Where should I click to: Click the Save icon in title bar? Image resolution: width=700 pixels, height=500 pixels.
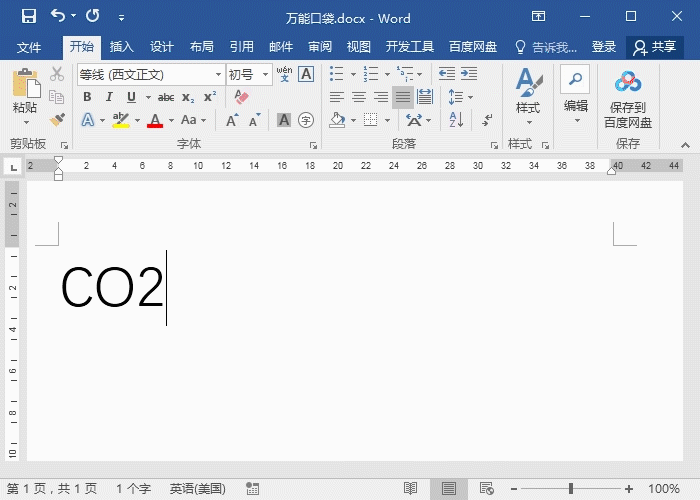tap(28, 16)
